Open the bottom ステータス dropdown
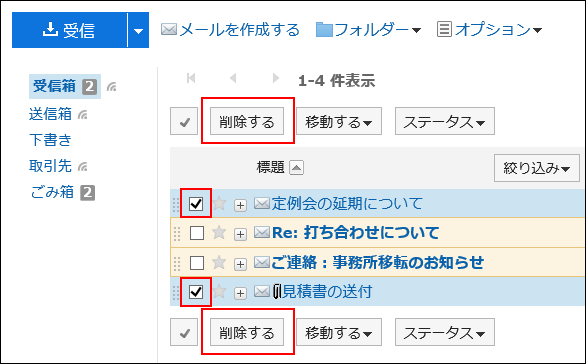The width and height of the screenshot is (586, 364). (x=445, y=332)
